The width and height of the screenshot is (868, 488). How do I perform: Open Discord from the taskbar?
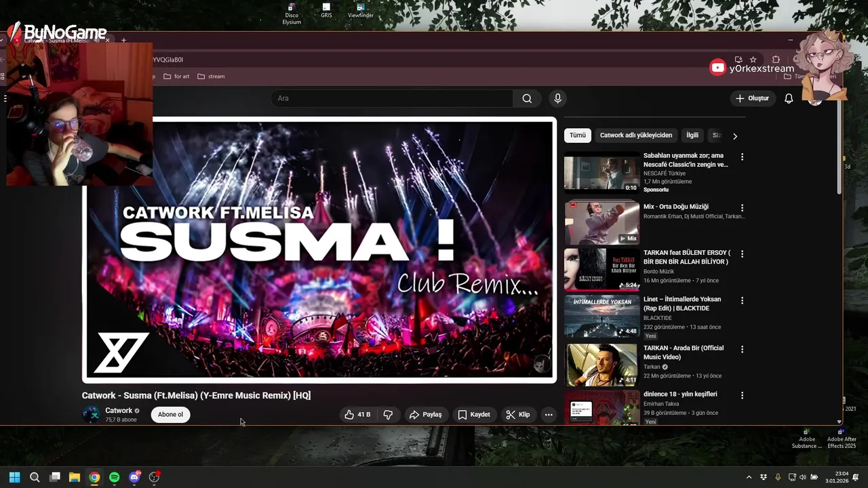coord(134,477)
